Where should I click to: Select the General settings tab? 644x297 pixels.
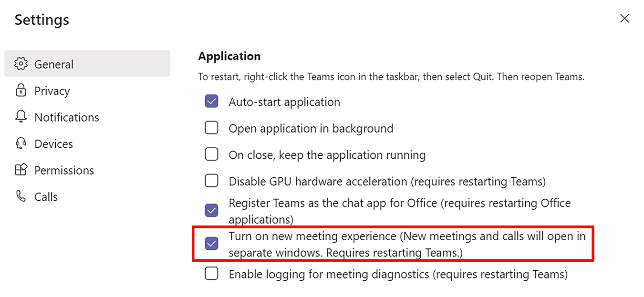point(54,64)
